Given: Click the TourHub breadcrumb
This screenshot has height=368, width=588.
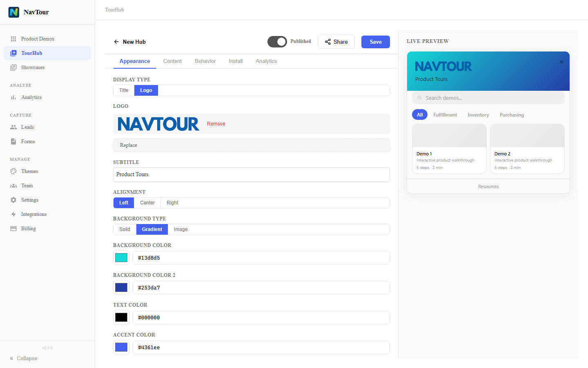Looking at the screenshot, I should (x=114, y=10).
